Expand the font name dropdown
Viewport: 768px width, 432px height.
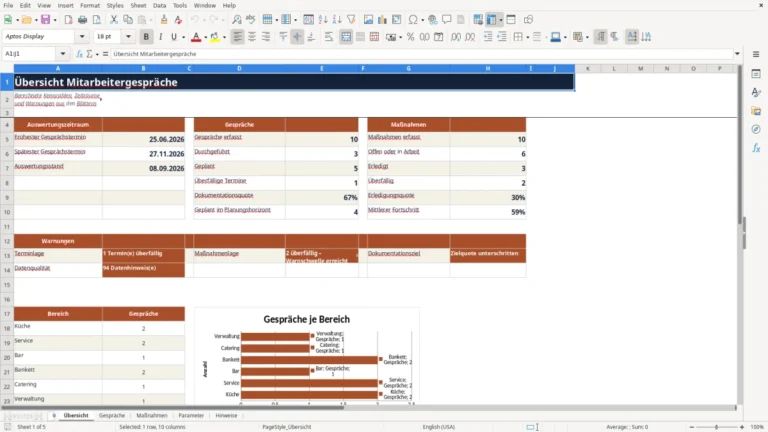[x=82, y=37]
